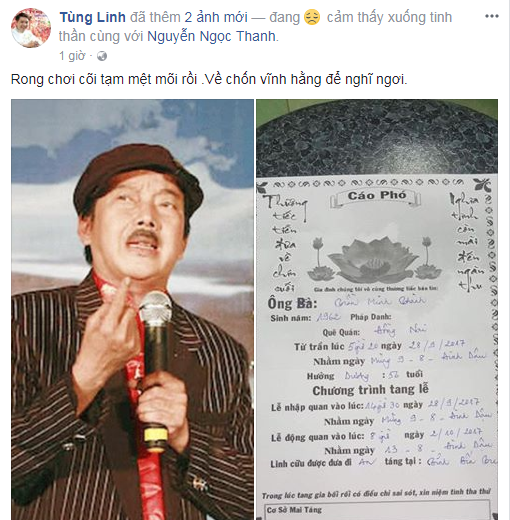
Task: Click the Tùng Linh author name
Action: click(x=92, y=17)
